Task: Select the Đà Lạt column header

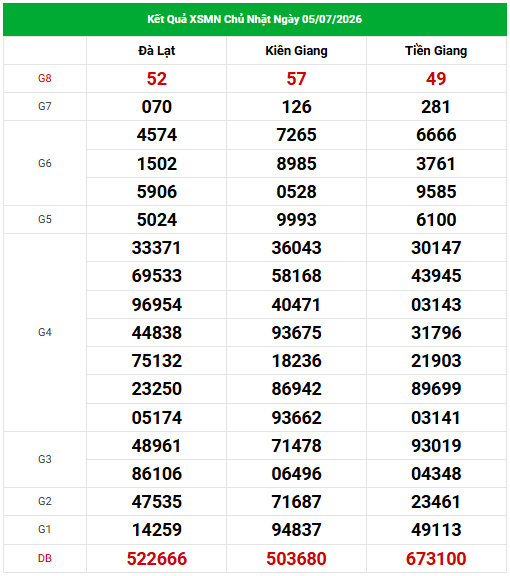Action: coord(157,51)
